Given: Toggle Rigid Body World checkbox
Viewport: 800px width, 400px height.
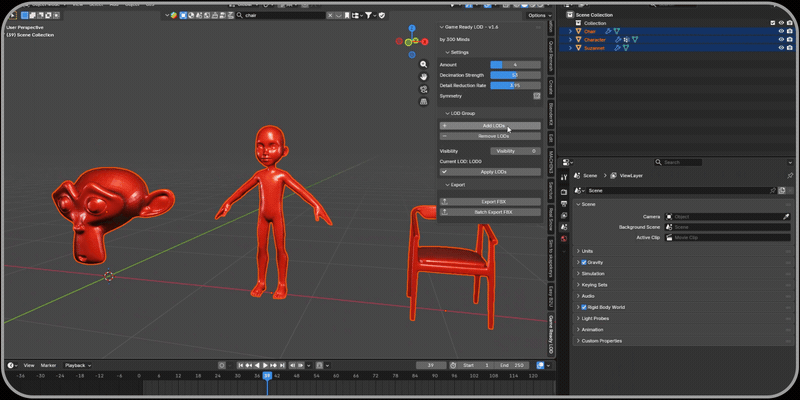Looking at the screenshot, I should (x=584, y=307).
